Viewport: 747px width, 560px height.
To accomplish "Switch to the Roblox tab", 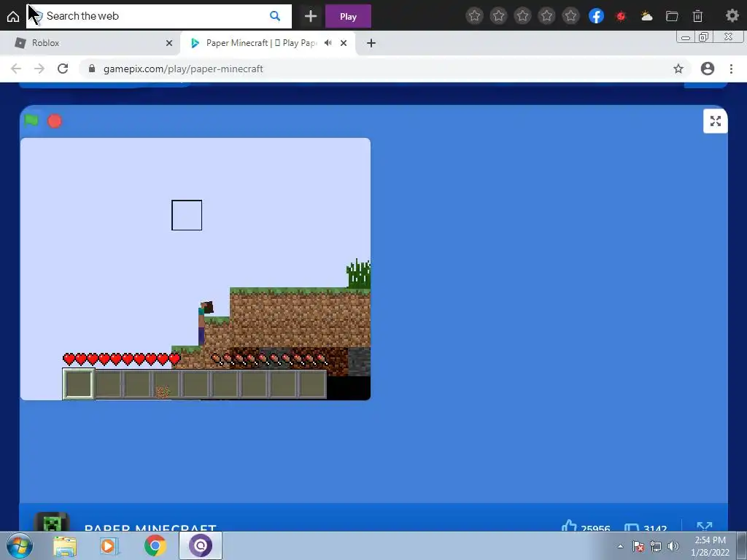I will (x=90, y=43).
